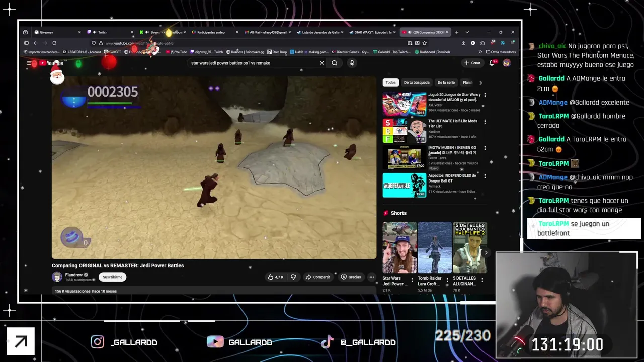Click the YouTube video player

tap(214, 167)
